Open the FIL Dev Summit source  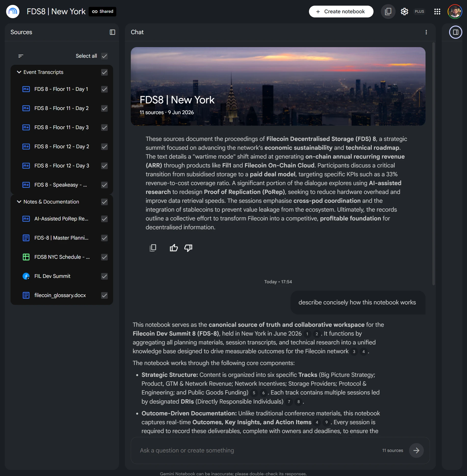52,276
